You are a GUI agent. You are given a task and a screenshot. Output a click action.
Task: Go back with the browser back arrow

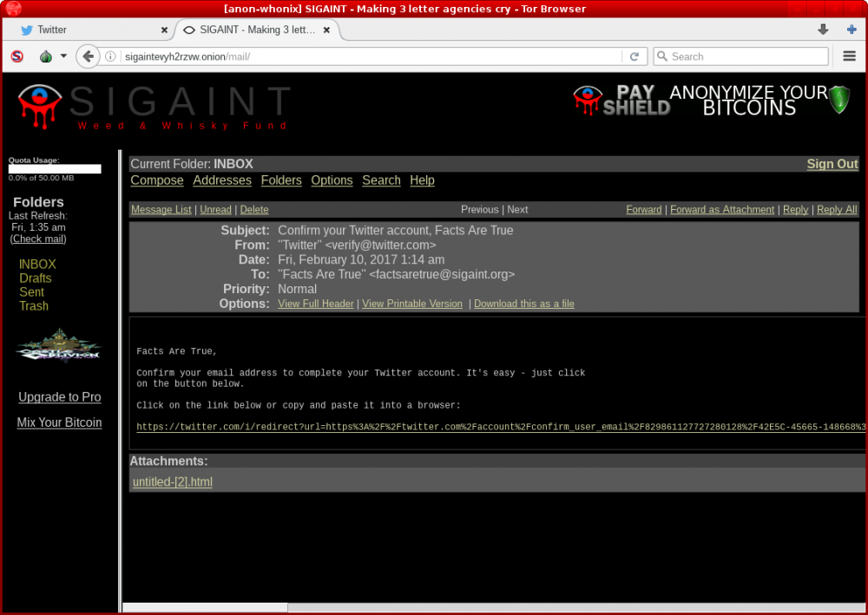88,56
